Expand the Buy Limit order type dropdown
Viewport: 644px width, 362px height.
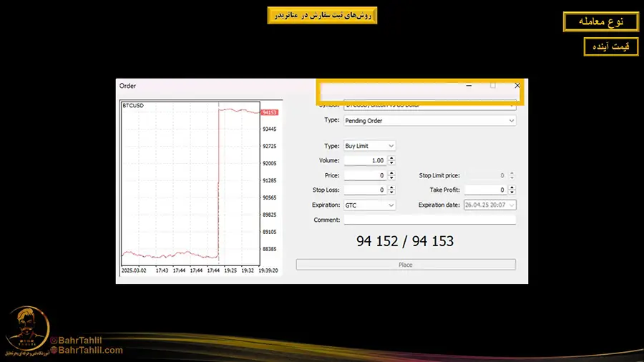click(x=391, y=146)
